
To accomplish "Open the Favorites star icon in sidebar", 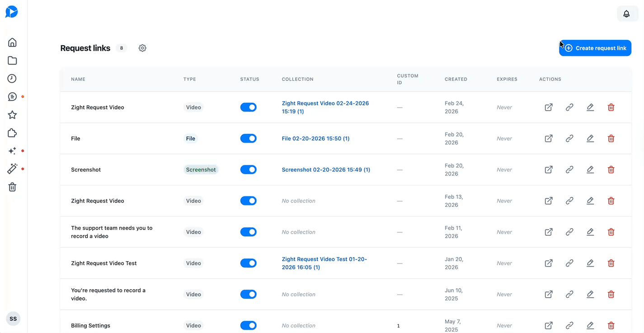I will point(12,114).
